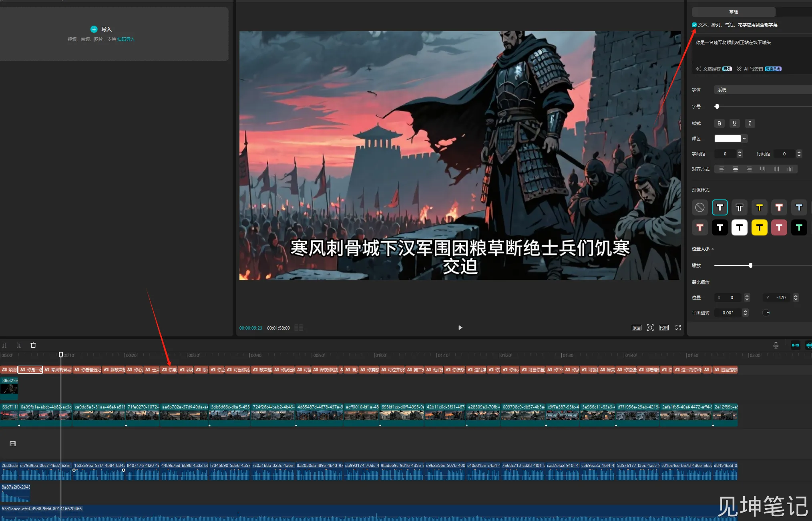
Task: Apply the yellow background preset text style
Action: pos(759,227)
